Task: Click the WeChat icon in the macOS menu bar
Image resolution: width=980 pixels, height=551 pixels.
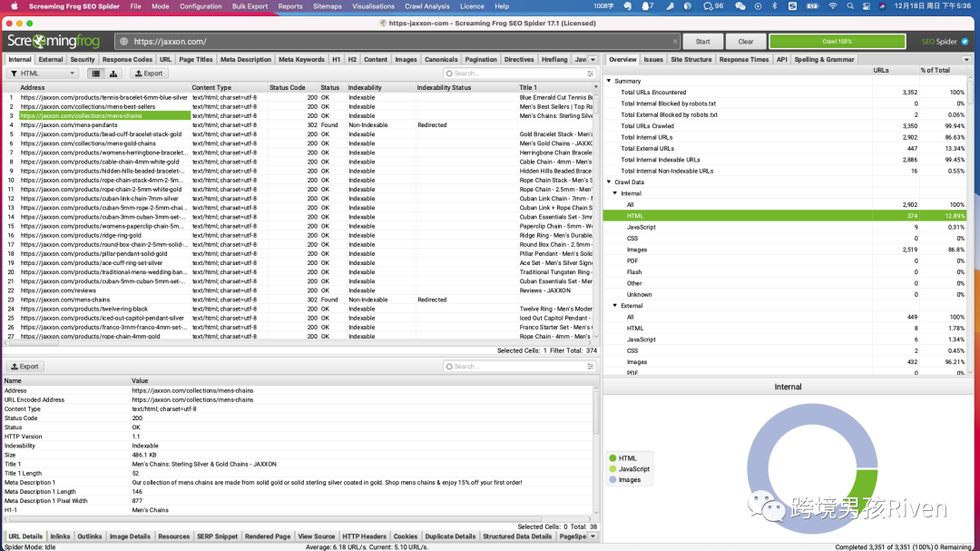Action: pos(740,6)
